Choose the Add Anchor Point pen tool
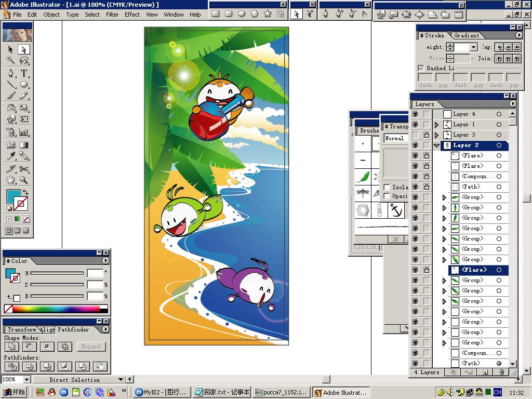 (x=339, y=14)
